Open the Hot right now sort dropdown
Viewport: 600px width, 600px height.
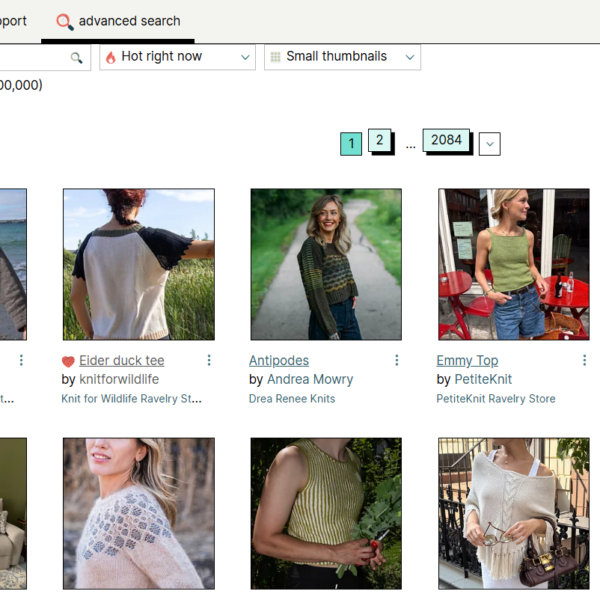coord(177,57)
